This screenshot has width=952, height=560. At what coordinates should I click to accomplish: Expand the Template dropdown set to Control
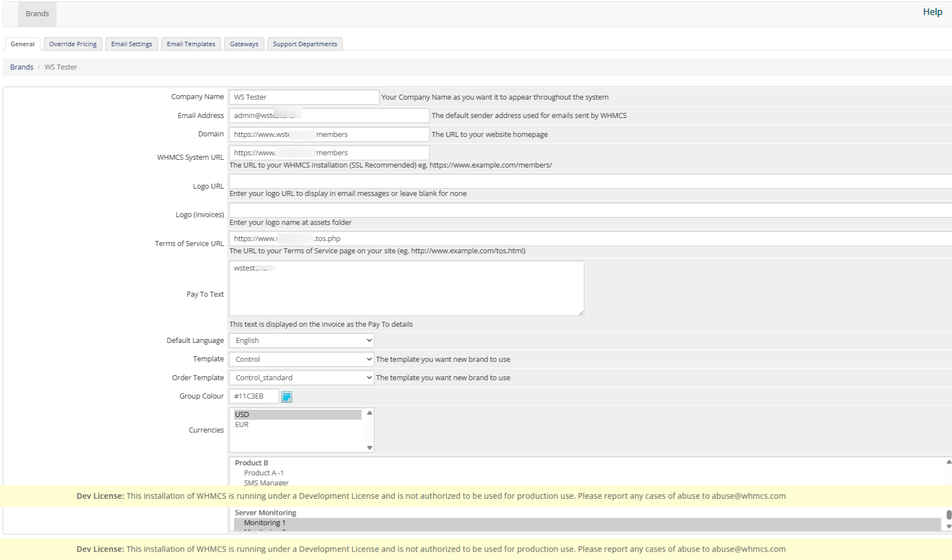(x=301, y=360)
